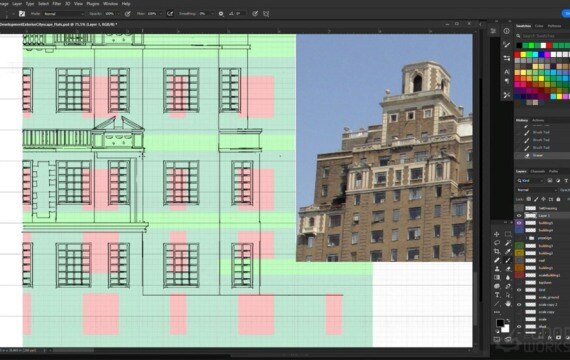Select the Hand tool

(x=508, y=304)
